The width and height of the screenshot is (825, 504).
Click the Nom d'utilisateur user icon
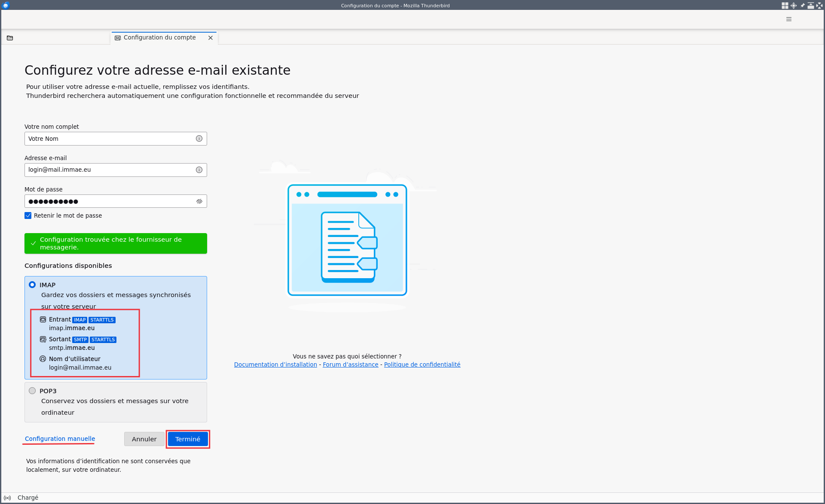click(43, 359)
